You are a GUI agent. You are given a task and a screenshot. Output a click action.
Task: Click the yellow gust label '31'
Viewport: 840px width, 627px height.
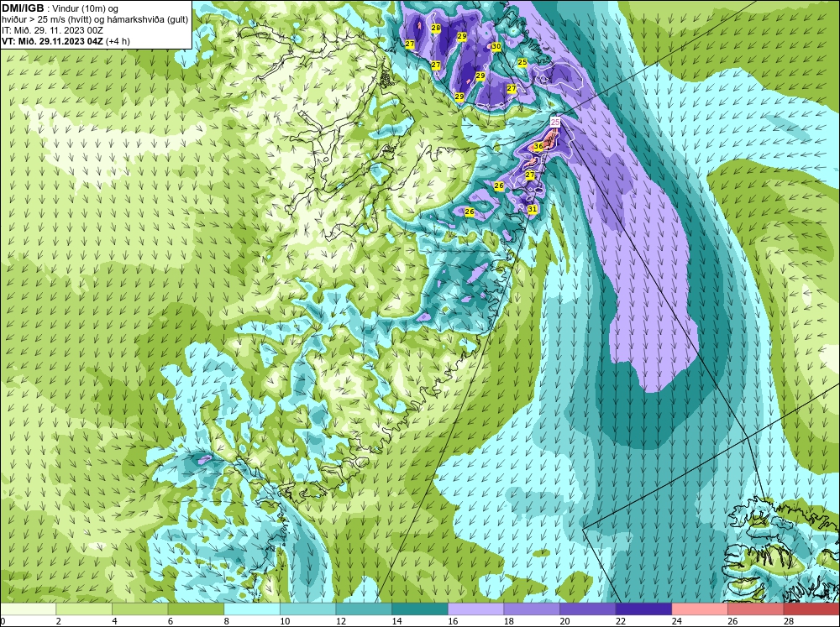point(532,209)
